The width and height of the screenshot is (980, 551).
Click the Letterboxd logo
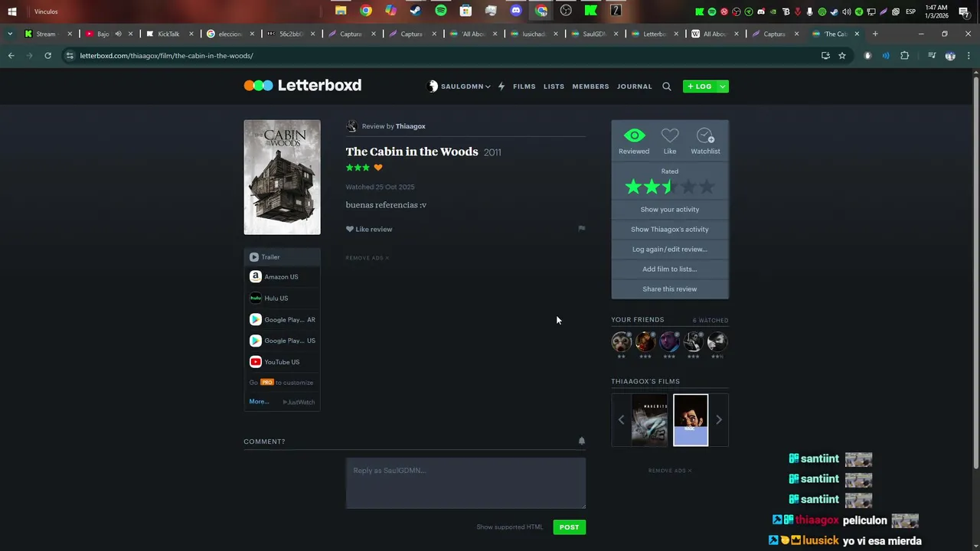(x=302, y=86)
